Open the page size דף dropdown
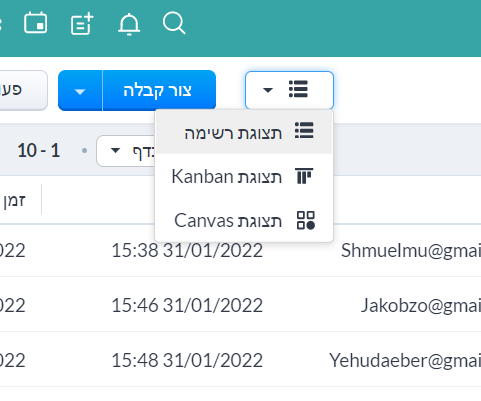Screen dimensions: 481x401 126,151
